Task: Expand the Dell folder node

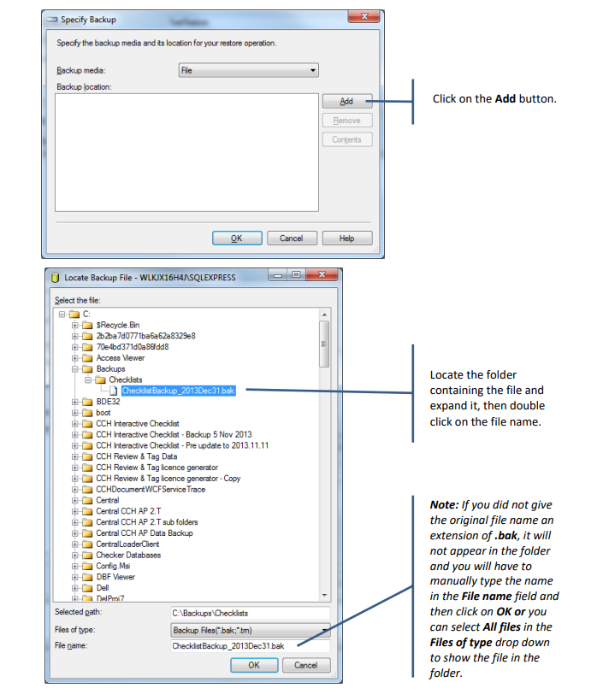Action: click(75, 588)
